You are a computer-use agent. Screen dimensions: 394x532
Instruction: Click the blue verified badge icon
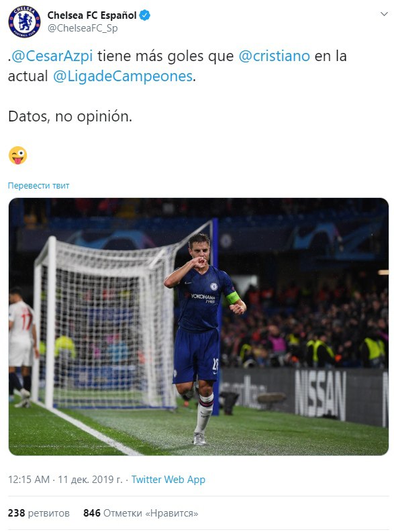click(x=144, y=15)
